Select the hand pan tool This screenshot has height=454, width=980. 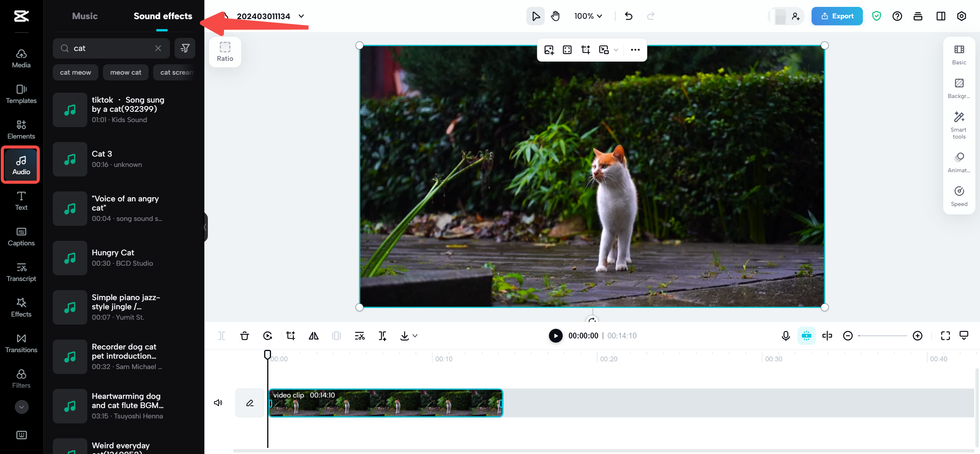555,16
